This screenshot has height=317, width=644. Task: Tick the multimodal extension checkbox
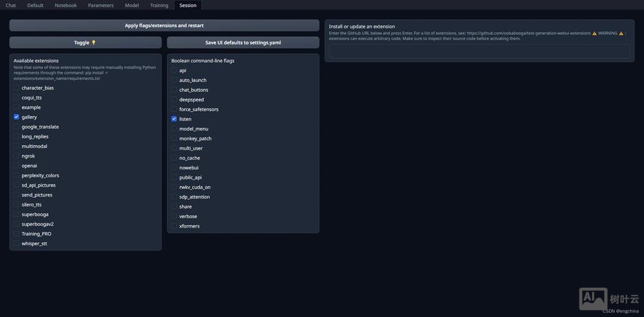point(16,146)
